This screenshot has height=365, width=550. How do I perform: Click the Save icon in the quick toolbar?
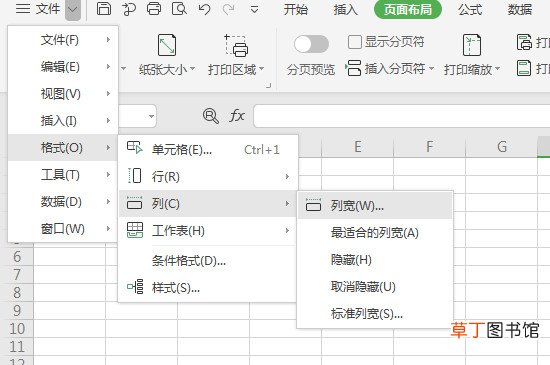pos(104,9)
